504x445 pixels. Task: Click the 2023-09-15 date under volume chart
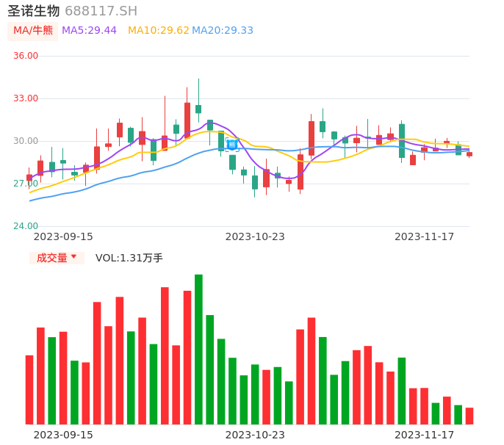tap(63, 435)
